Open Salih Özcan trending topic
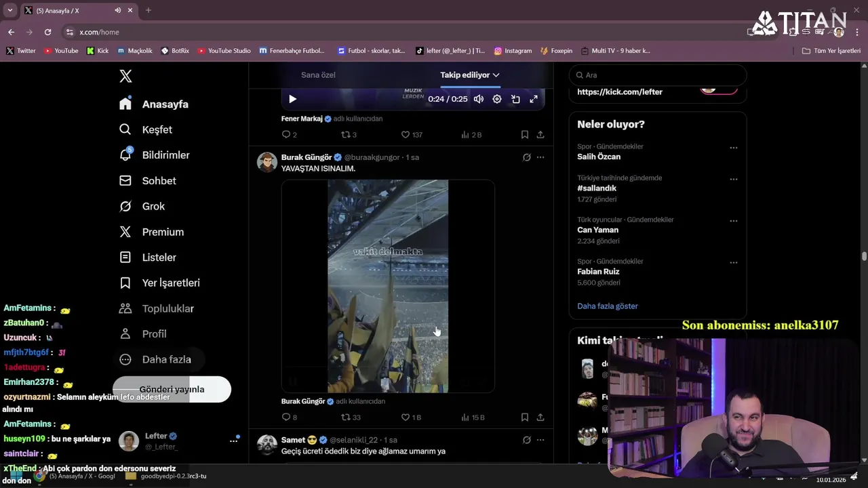 click(x=599, y=157)
